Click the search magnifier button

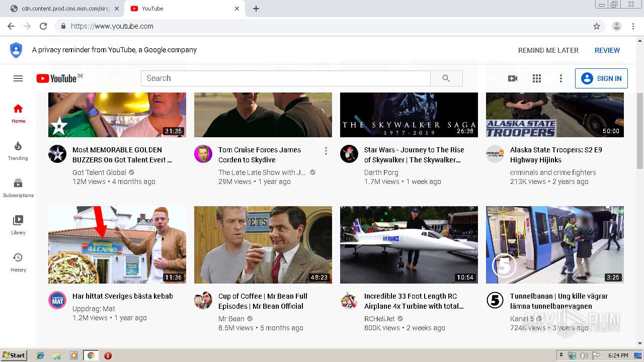tap(446, 78)
